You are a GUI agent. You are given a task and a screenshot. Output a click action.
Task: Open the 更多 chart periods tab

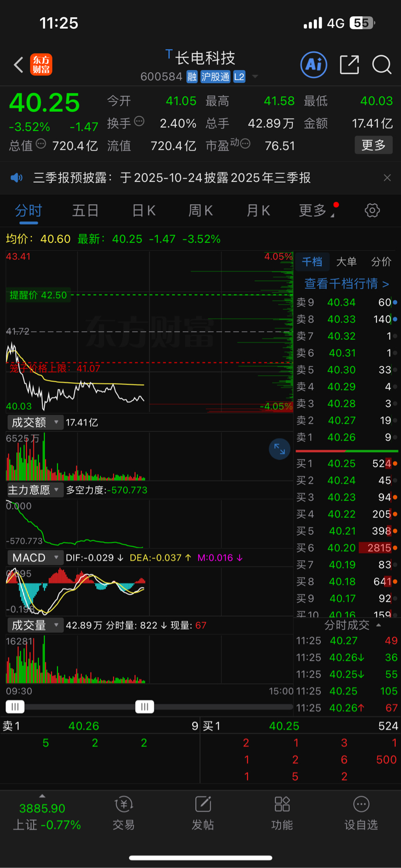[315, 210]
